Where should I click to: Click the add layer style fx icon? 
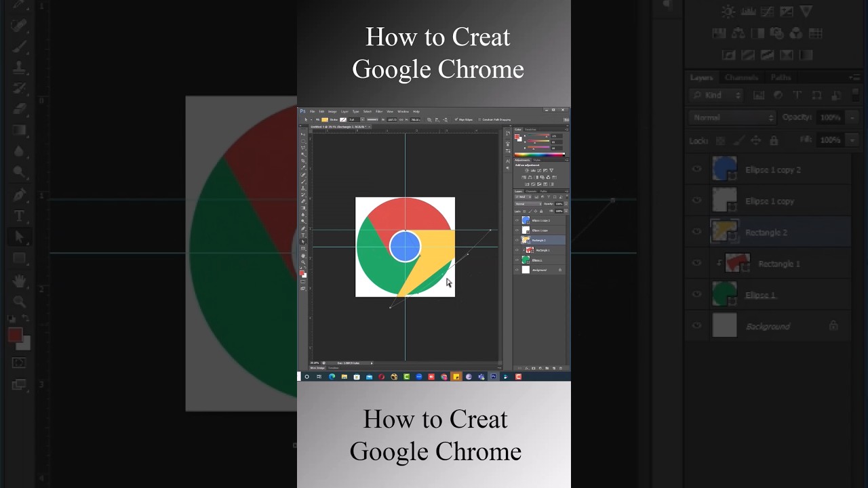coord(527,368)
